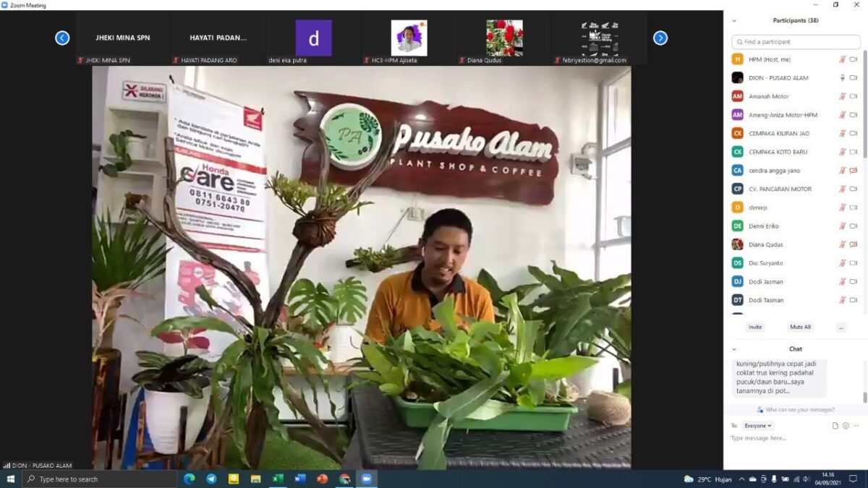Open the emoji picker in chat
Screen dimensions: 868x488
[846, 426]
